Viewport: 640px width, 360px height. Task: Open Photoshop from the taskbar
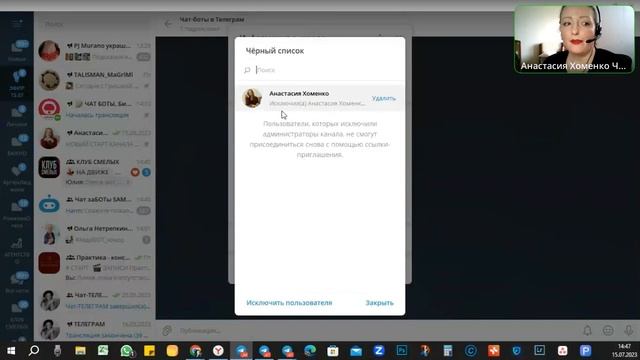(x=402, y=351)
